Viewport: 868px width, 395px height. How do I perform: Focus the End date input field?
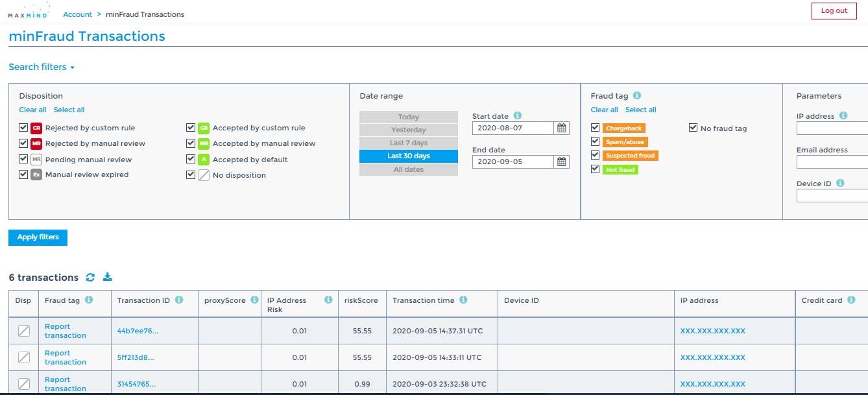(x=513, y=162)
